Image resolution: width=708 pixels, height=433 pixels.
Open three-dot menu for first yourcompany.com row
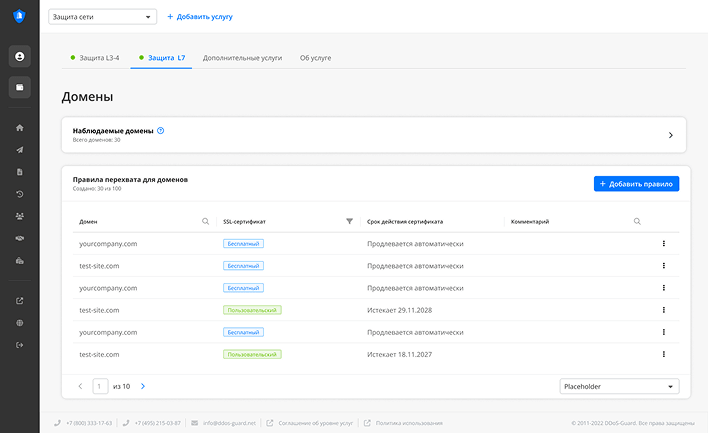(663, 243)
